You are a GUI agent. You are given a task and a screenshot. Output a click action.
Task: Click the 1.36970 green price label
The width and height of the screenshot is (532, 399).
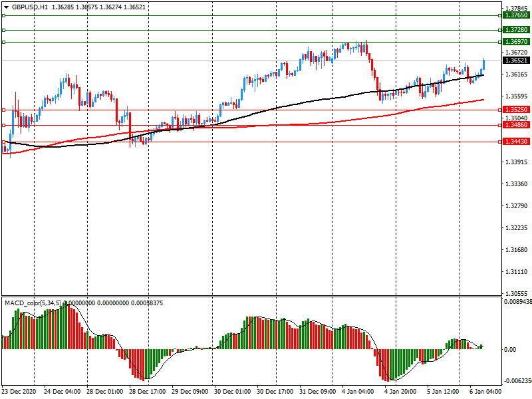click(516, 42)
